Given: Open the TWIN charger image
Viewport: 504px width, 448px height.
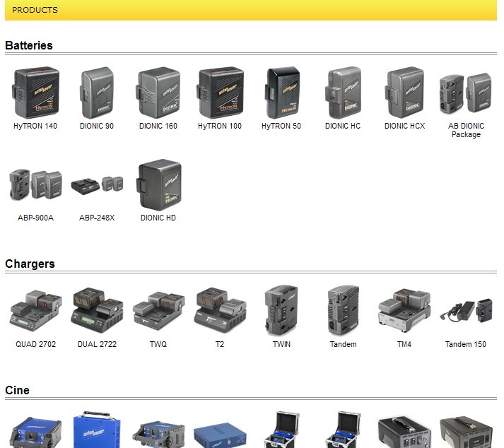Looking at the screenshot, I should tap(281, 310).
